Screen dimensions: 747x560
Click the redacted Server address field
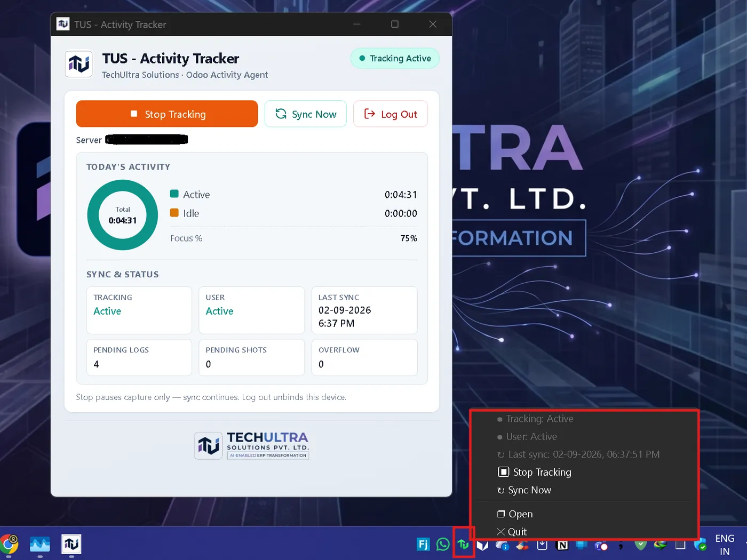click(x=147, y=140)
